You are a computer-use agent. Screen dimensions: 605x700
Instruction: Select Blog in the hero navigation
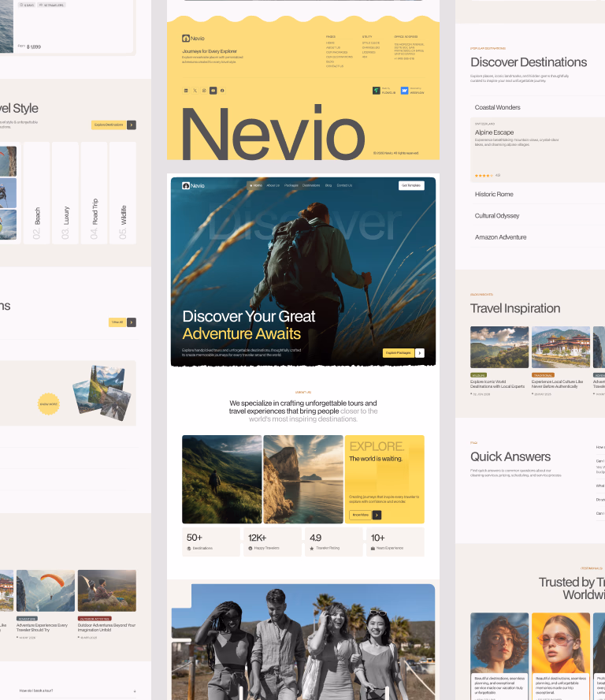(x=328, y=185)
